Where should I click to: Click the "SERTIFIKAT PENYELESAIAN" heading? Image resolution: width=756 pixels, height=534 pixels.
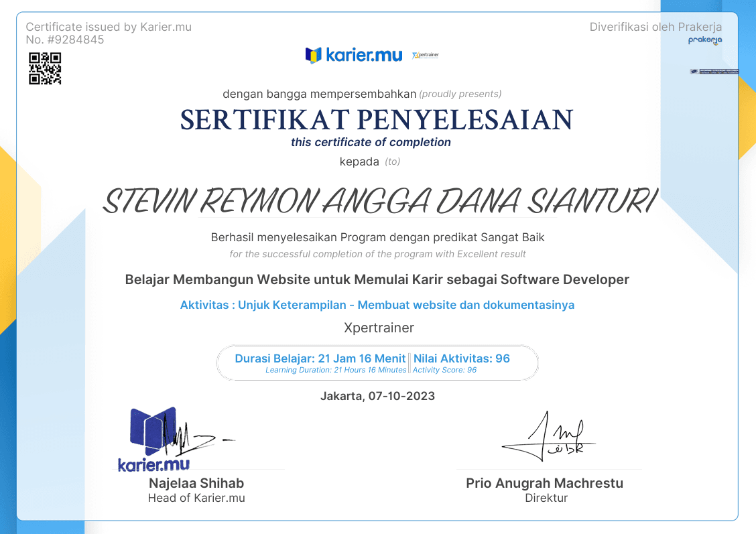[x=377, y=120]
